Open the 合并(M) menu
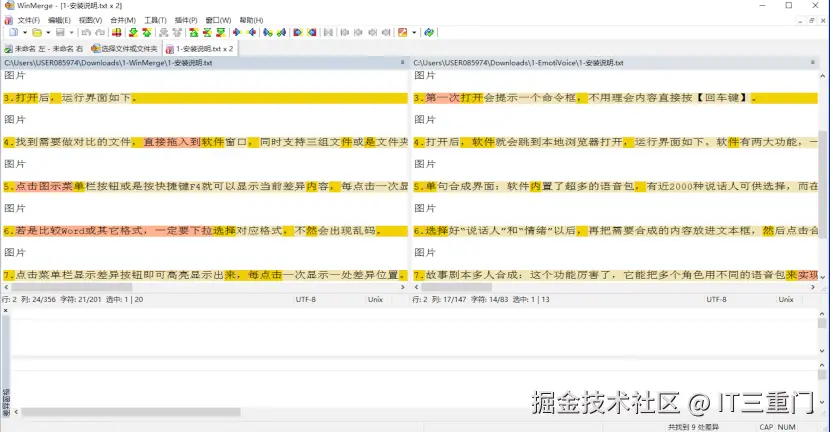830x432 pixels. 123,20
